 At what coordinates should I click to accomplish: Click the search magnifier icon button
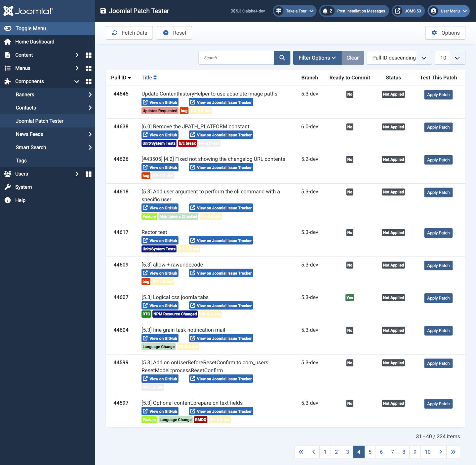(x=282, y=58)
